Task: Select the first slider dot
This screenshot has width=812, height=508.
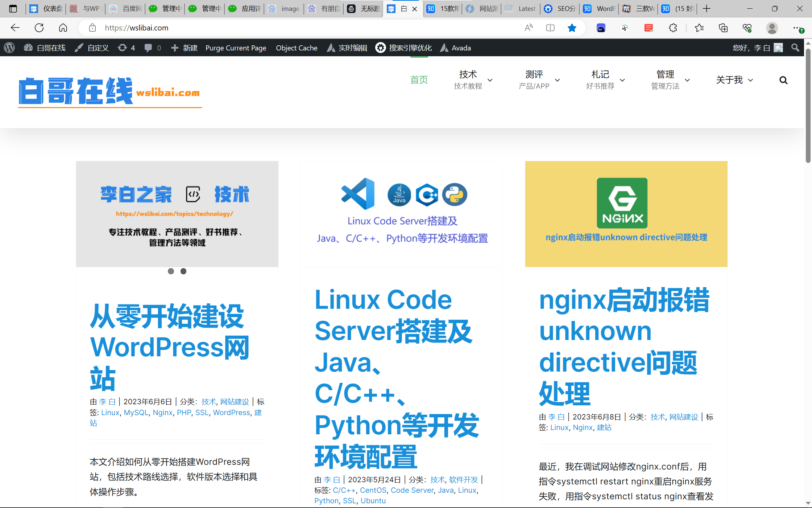Action: (x=171, y=271)
